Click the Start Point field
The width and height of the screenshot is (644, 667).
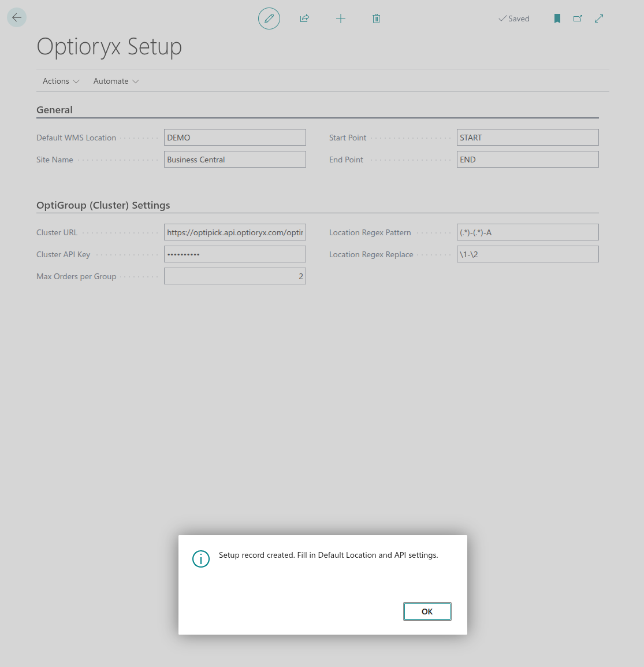527,138
